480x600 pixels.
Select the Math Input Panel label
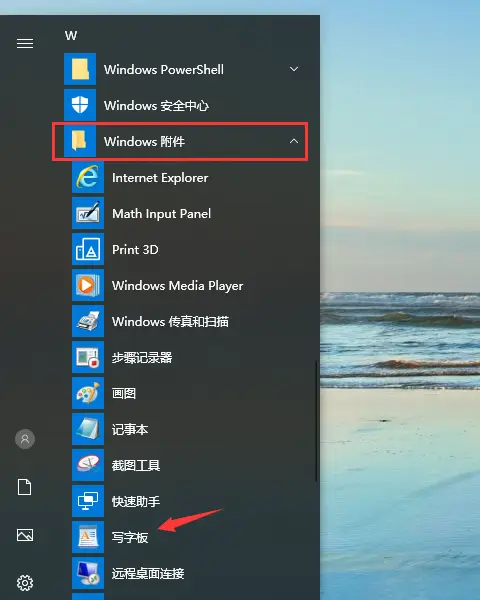click(162, 214)
